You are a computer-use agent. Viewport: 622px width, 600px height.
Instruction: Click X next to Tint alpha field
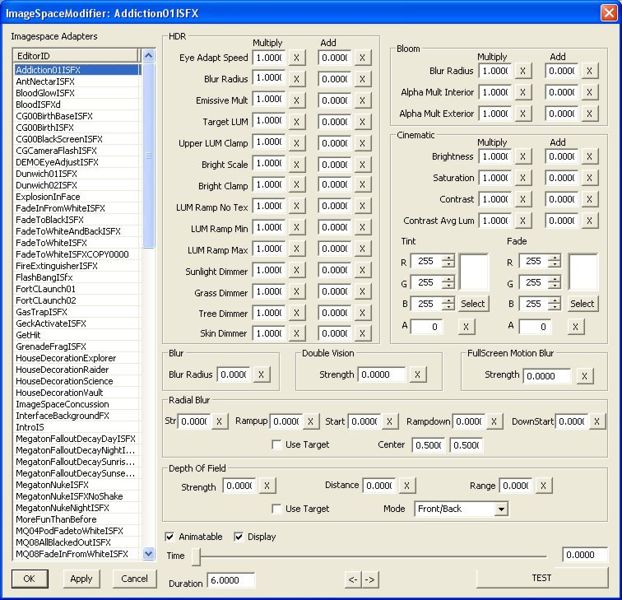(x=466, y=327)
